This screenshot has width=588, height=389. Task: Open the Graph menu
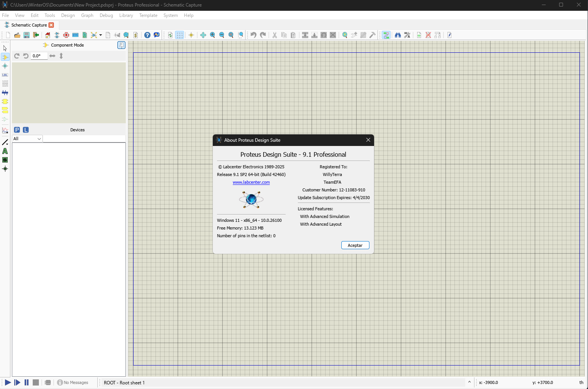click(87, 15)
